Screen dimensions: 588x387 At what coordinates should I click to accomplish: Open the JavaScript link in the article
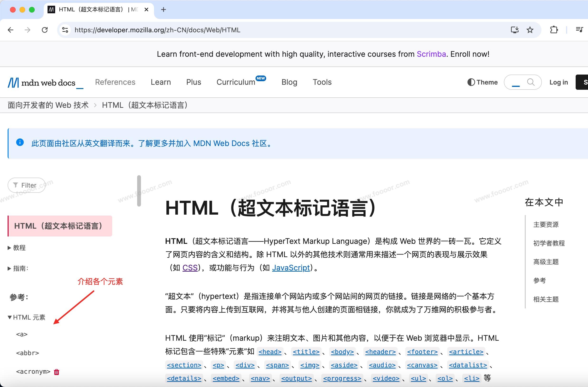pos(291,268)
